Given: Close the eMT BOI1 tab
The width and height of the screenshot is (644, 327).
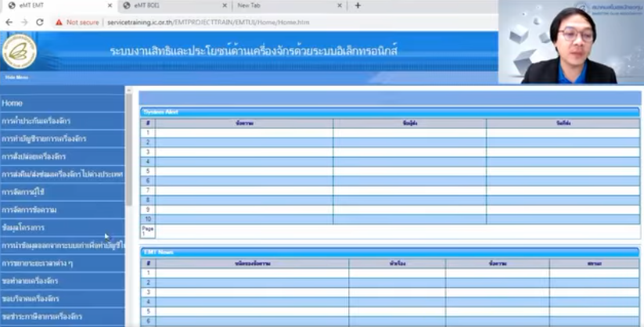Looking at the screenshot, I should point(225,5).
